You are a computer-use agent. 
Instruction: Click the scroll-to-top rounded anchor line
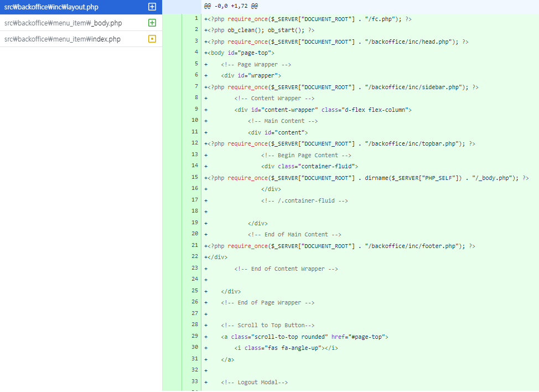tap(304, 337)
